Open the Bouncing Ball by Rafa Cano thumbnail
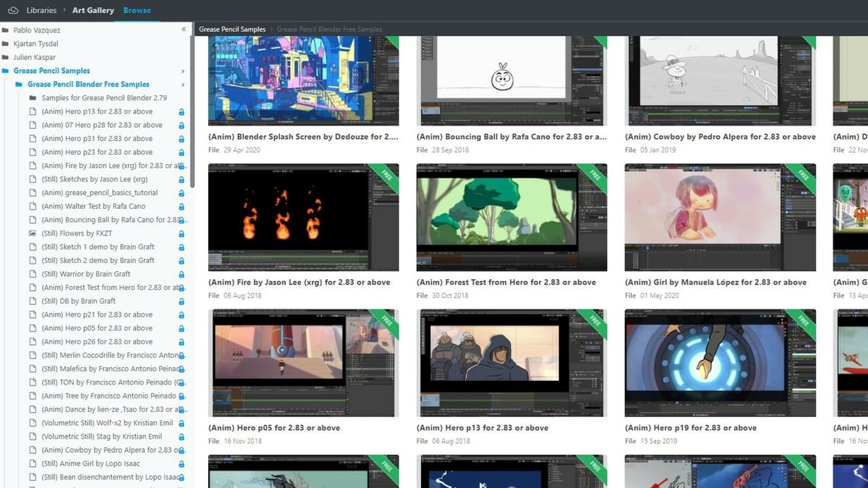The width and height of the screenshot is (868, 488). (x=511, y=81)
